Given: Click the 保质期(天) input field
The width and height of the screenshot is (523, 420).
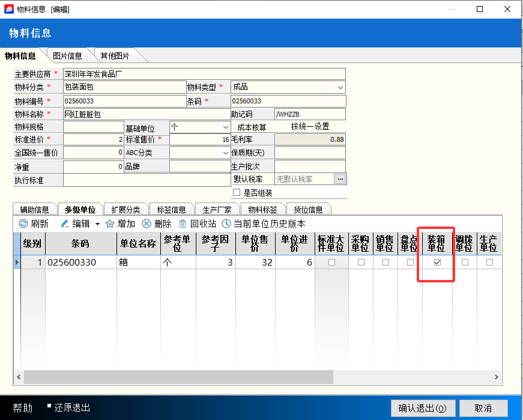Looking at the screenshot, I should (x=310, y=153).
